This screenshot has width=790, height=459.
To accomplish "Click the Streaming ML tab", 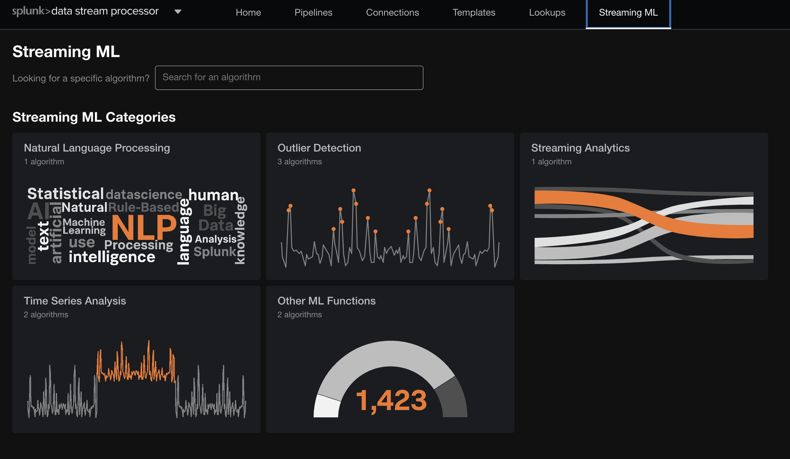I will click(628, 13).
